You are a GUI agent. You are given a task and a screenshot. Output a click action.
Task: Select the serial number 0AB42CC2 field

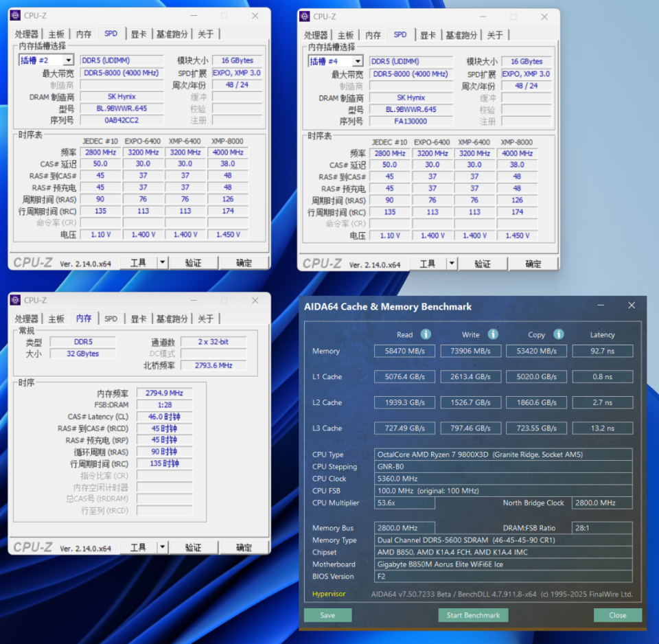click(122, 120)
